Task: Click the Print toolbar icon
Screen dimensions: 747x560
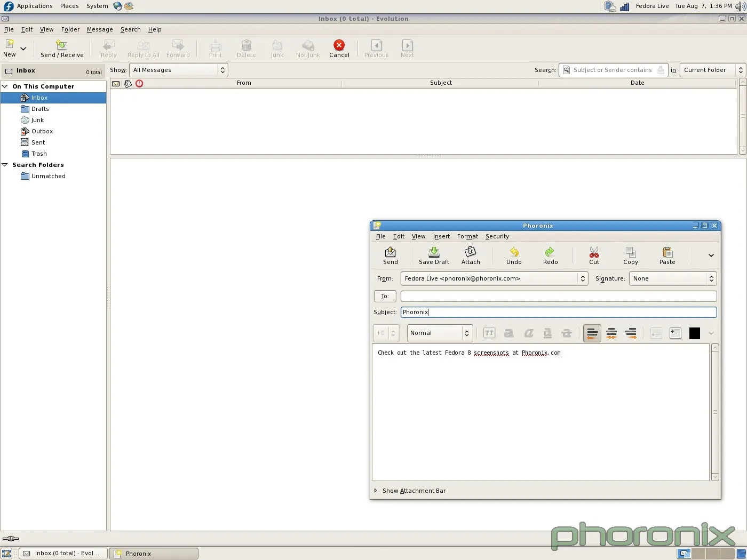Action: pos(216,45)
